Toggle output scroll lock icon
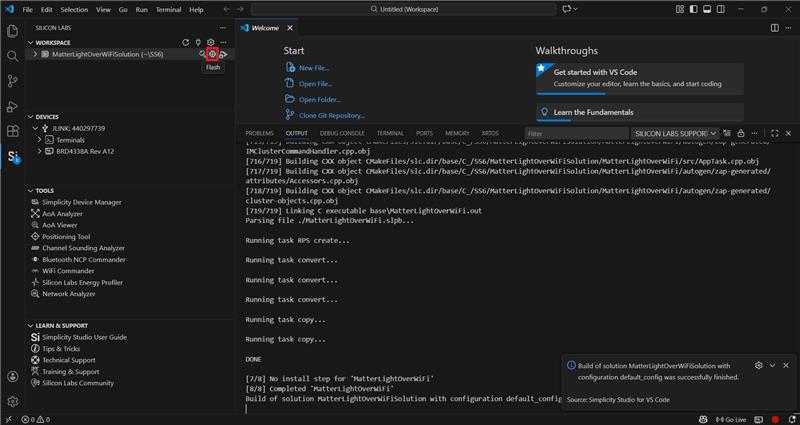Screen dimensions: 800x425 (x=743, y=133)
